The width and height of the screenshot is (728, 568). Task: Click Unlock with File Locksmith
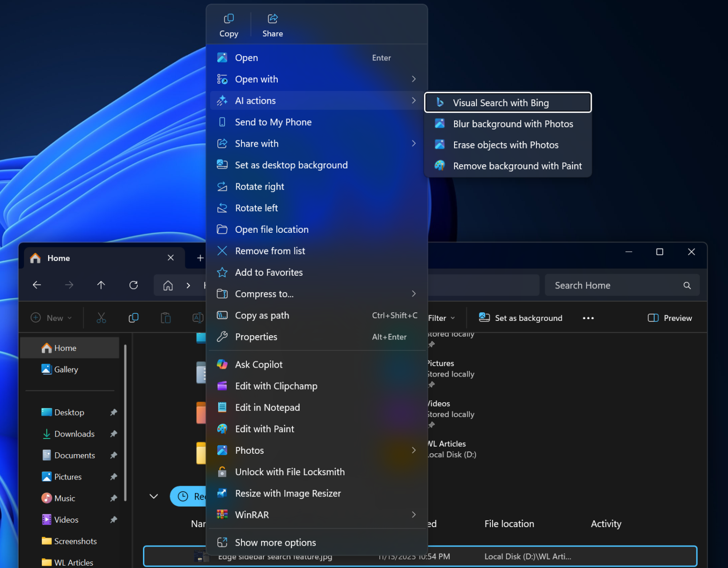[x=290, y=472]
